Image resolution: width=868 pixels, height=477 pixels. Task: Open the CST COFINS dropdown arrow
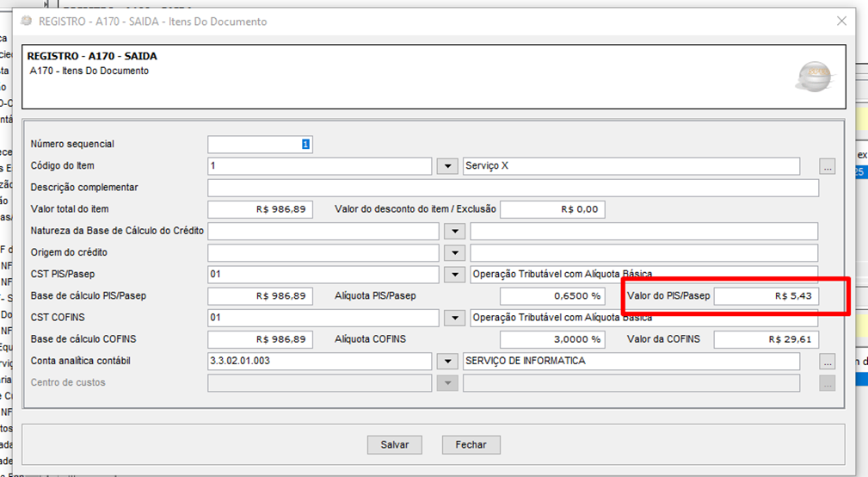click(x=453, y=318)
